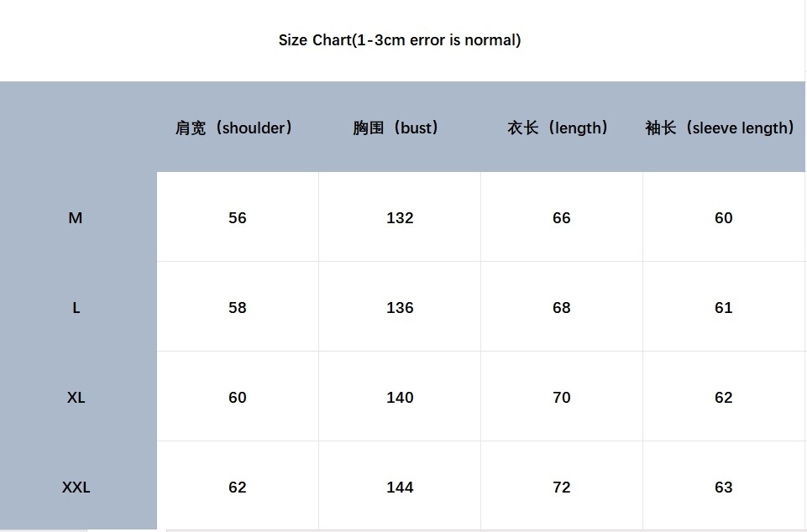The height and width of the screenshot is (532, 807).
Task: Select the M size row label
Action: [x=76, y=218]
